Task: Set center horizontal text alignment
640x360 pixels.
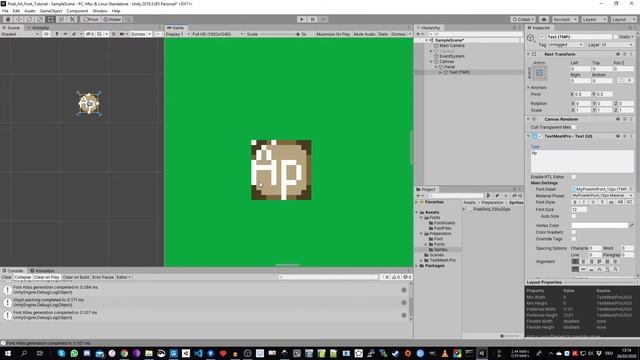Action: pos(583,261)
